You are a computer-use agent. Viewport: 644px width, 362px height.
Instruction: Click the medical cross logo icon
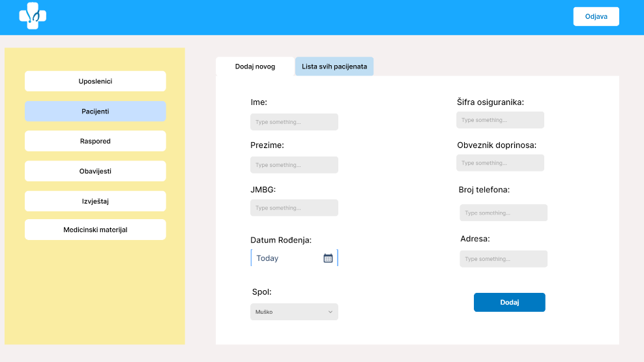33,16
